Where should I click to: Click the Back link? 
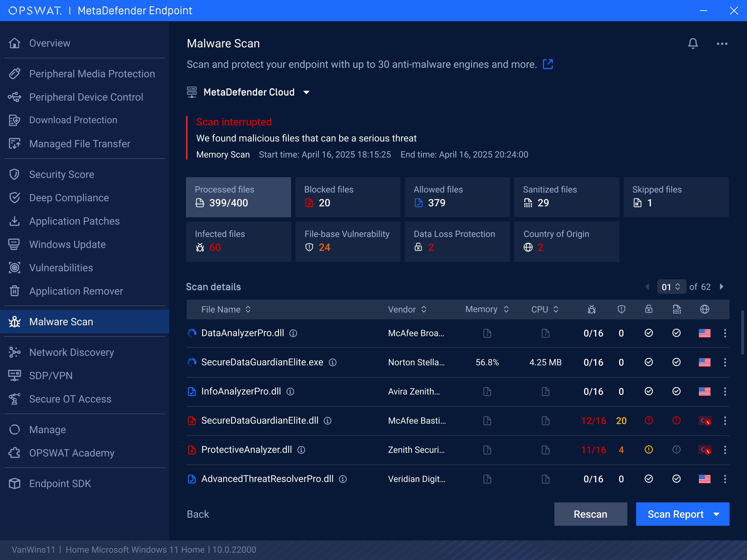click(x=198, y=515)
